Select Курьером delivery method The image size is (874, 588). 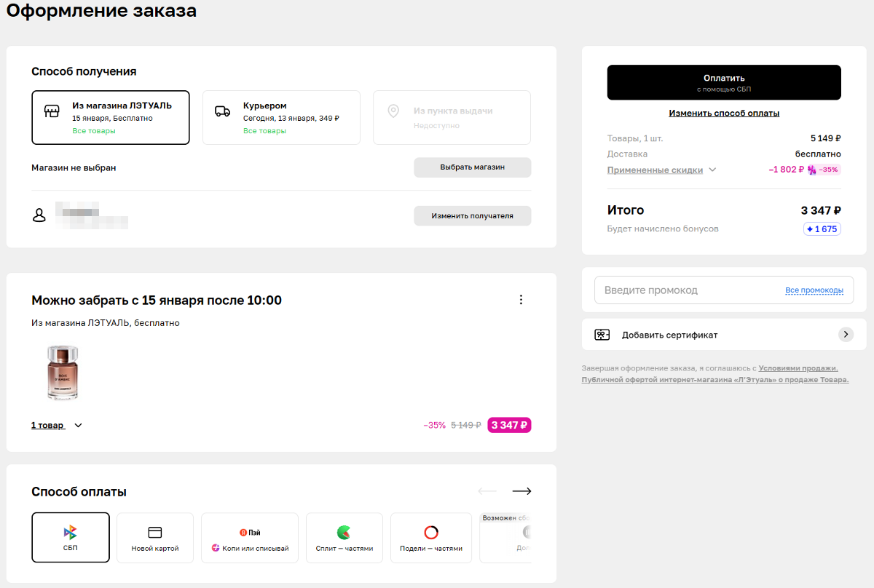(281, 117)
